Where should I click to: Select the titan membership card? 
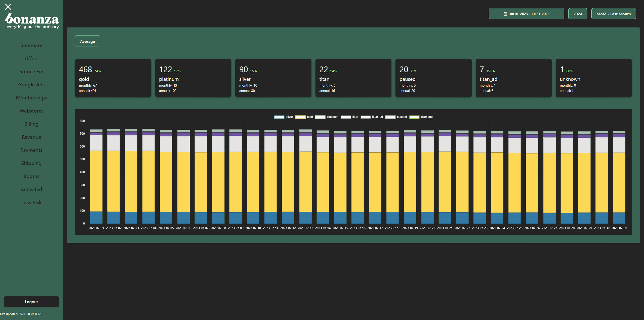(353, 78)
